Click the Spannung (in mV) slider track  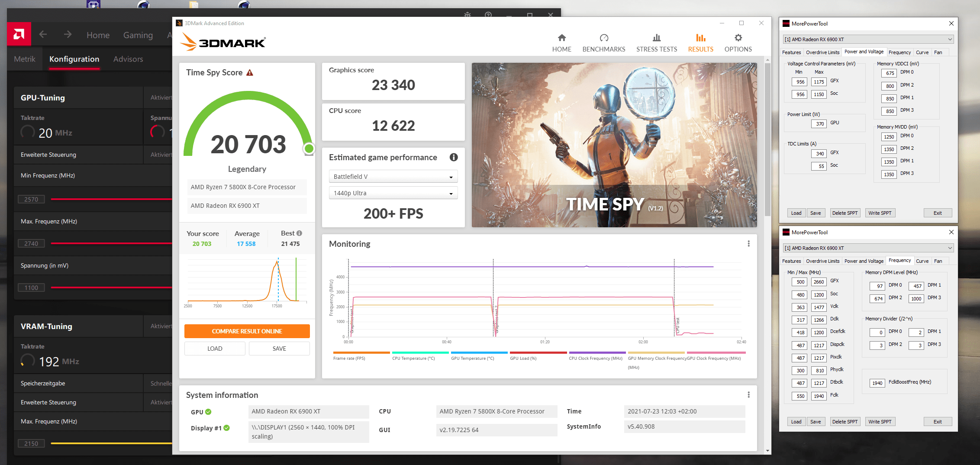click(x=111, y=287)
